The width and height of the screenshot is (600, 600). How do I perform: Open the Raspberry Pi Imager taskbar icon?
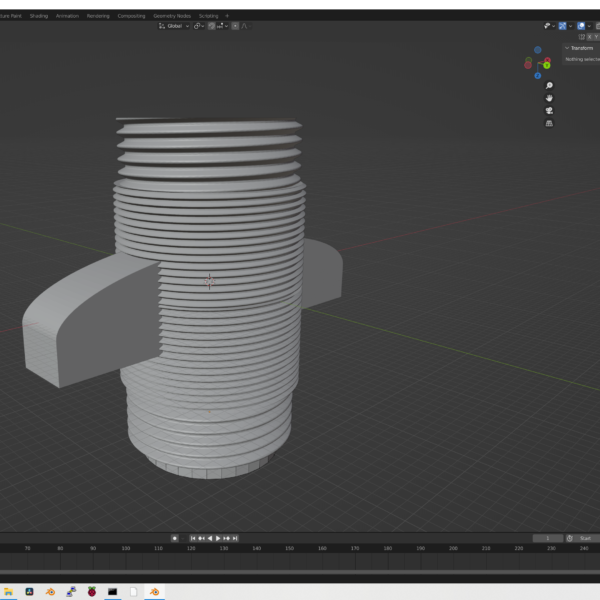92,591
